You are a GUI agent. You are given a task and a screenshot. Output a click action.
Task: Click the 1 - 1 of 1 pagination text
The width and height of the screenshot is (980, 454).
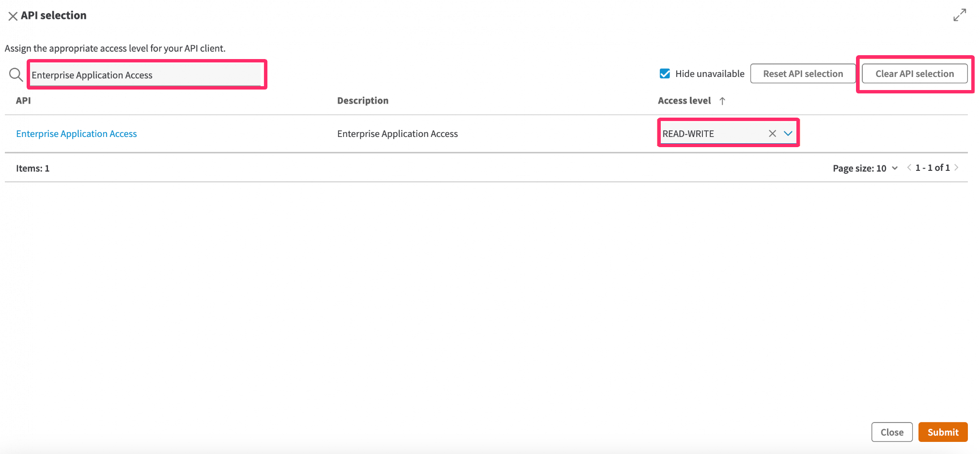pyautogui.click(x=933, y=167)
